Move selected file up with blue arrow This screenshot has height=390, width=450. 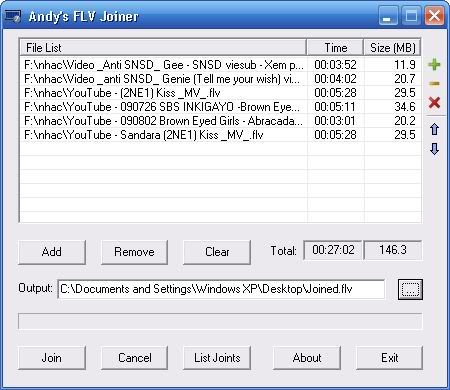434,129
